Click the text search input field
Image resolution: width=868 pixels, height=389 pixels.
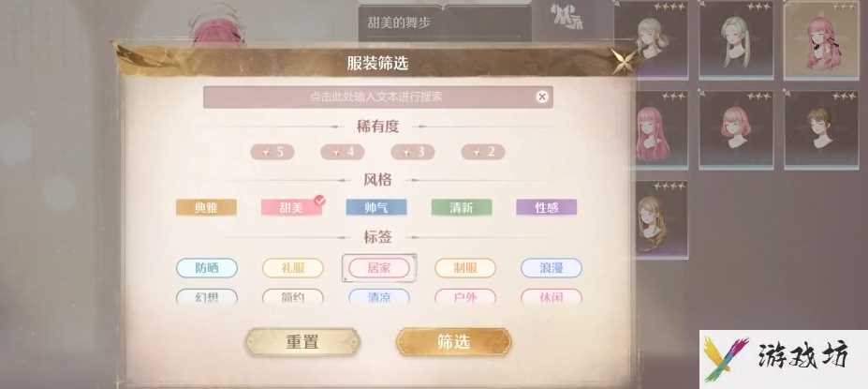pyautogui.click(x=378, y=97)
